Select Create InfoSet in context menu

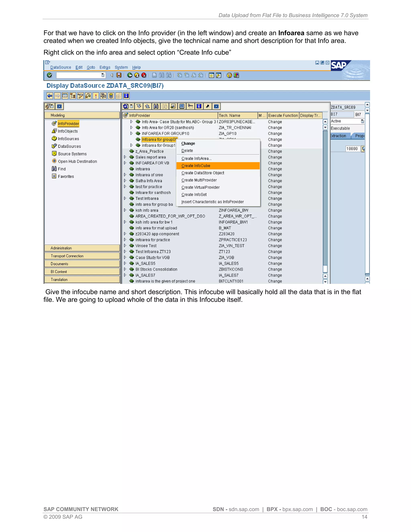pos(218,195)
